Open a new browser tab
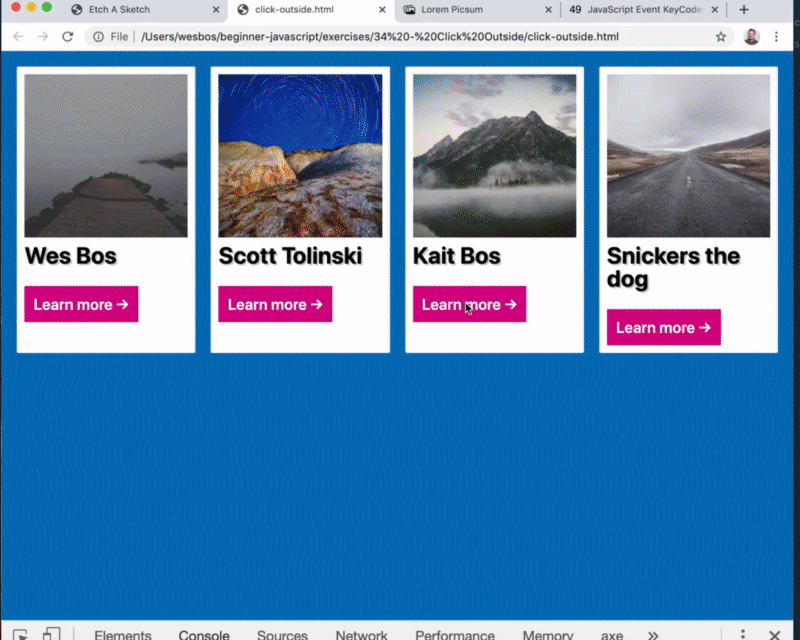 point(743,10)
